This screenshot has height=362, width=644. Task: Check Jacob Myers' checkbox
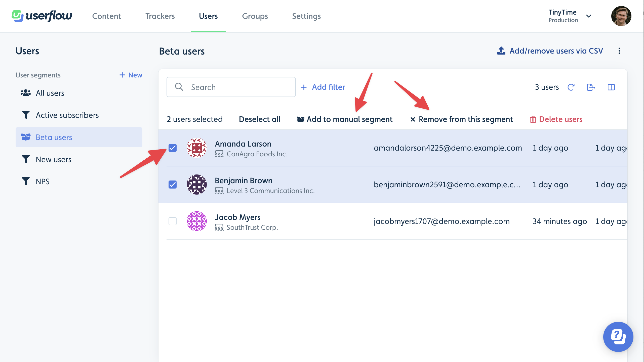pos(173,221)
